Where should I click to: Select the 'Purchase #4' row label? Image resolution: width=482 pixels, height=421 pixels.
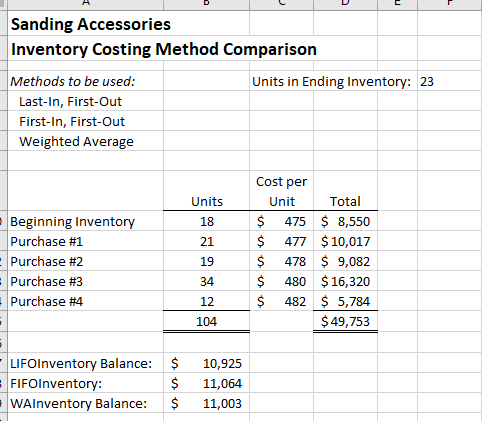pos(86,301)
